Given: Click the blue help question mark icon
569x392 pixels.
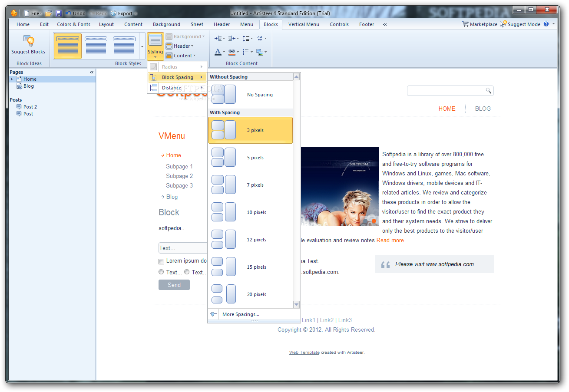Looking at the screenshot, I should pyautogui.click(x=546, y=24).
